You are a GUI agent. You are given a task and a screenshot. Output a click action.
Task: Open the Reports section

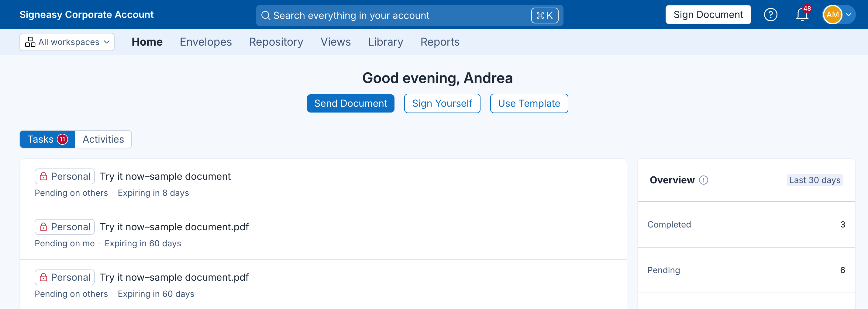440,42
